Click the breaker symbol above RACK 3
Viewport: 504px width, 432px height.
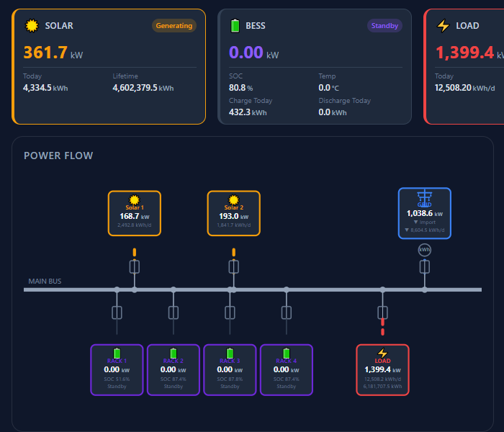(x=230, y=312)
